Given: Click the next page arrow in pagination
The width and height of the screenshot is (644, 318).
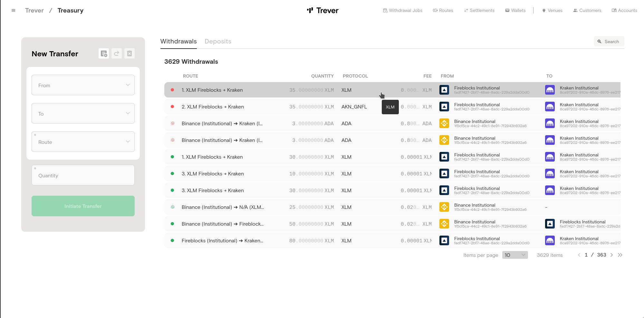Looking at the screenshot, I should 611,255.
